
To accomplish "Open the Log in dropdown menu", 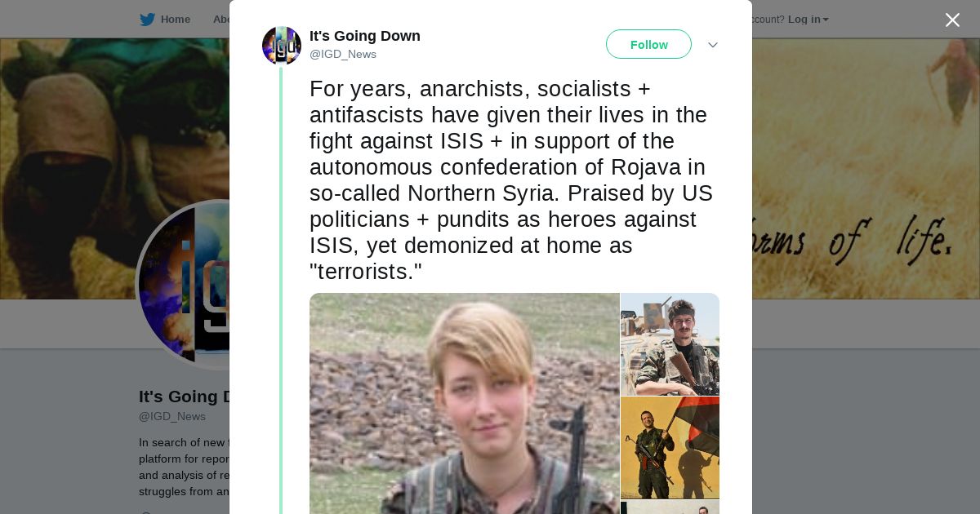I will 808,20.
